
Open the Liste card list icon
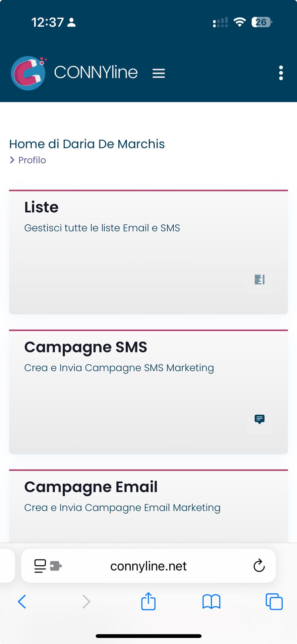(259, 279)
